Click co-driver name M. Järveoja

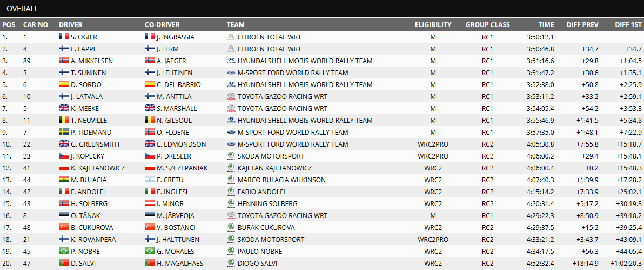coord(176,216)
